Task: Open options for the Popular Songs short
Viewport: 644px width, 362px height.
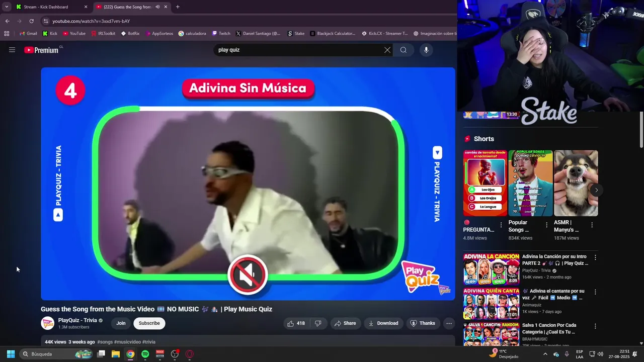Action: [x=546, y=225]
